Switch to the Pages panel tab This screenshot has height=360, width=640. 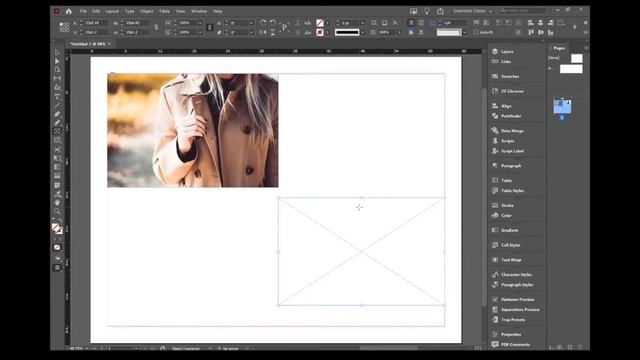(559, 48)
